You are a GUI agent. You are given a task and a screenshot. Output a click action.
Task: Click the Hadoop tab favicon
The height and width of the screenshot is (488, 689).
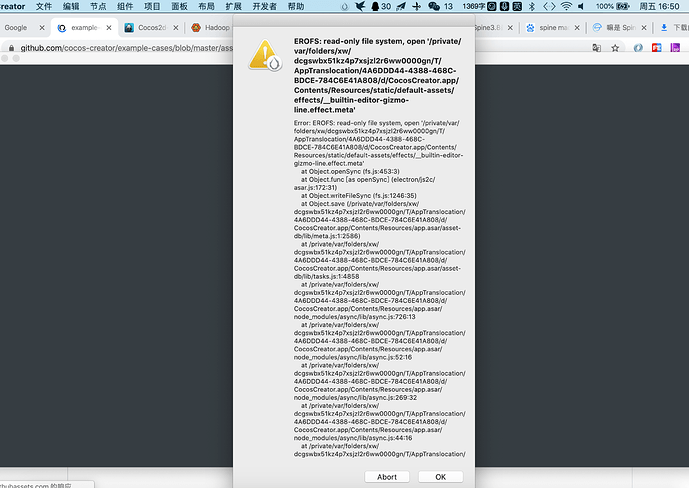(x=196, y=28)
